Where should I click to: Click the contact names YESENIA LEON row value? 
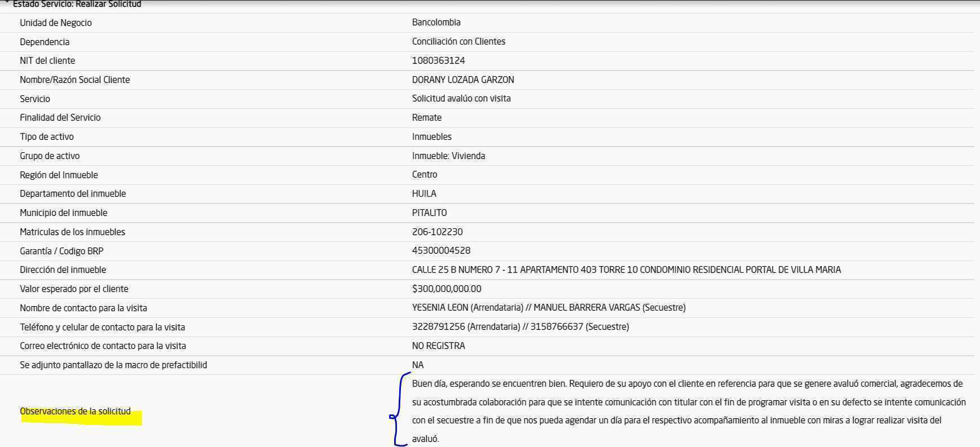pos(548,308)
